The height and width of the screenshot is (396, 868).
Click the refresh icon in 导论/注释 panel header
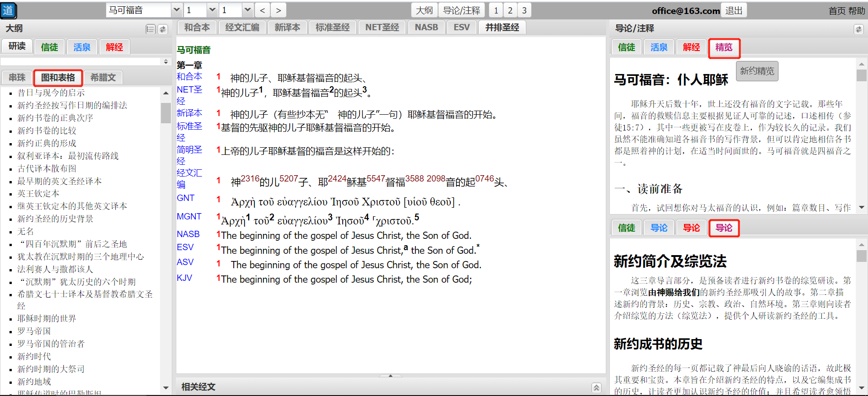coord(858,29)
